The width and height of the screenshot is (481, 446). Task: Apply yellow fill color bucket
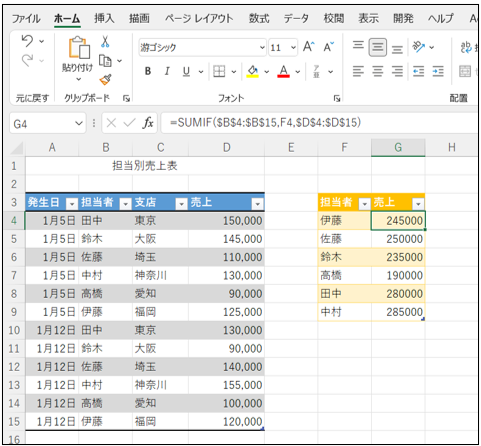pyautogui.click(x=253, y=71)
